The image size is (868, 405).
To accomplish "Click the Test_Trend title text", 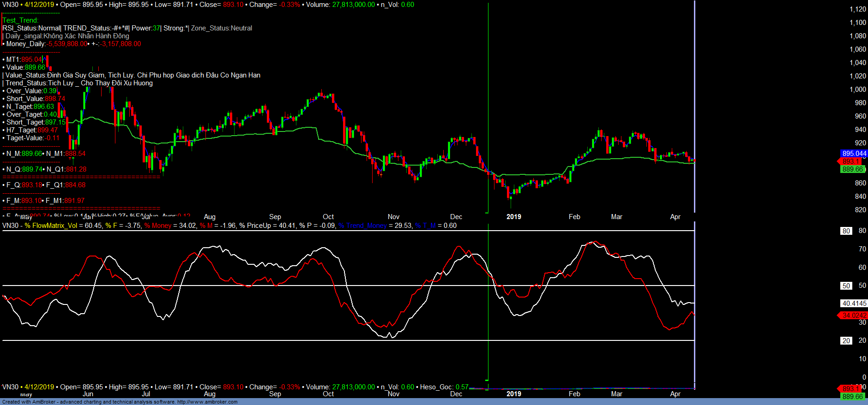I will tap(20, 20).
